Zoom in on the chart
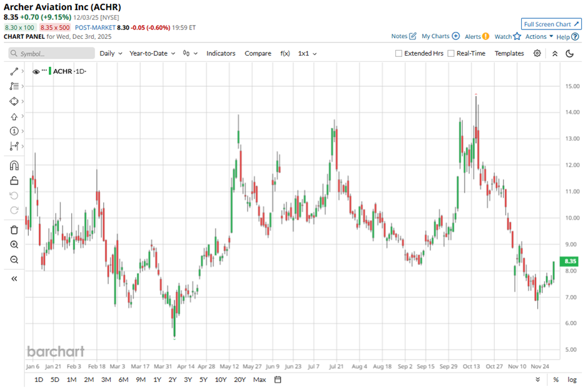588x392 pixels. 14,244
